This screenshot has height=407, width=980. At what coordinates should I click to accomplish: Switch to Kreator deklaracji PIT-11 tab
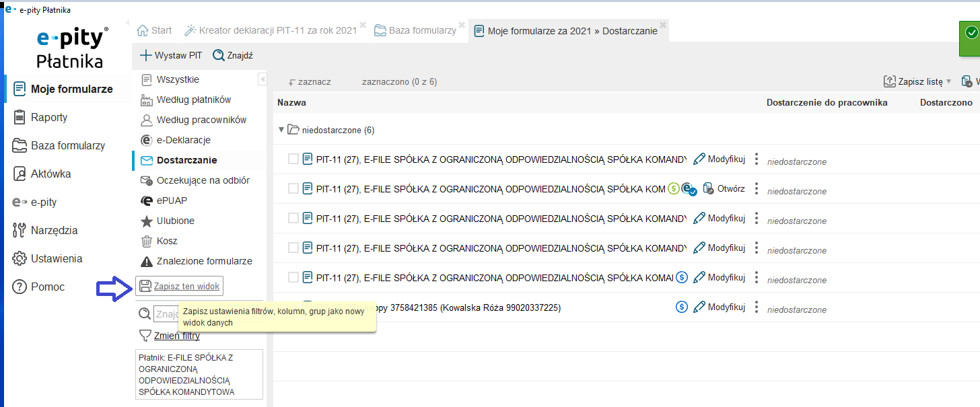[271, 30]
